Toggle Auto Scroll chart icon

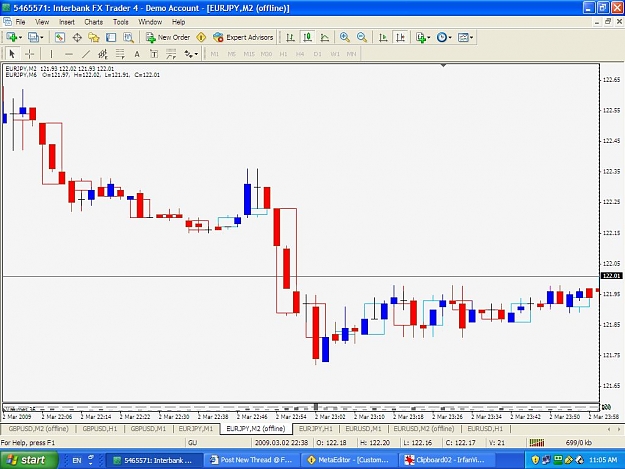point(383,37)
